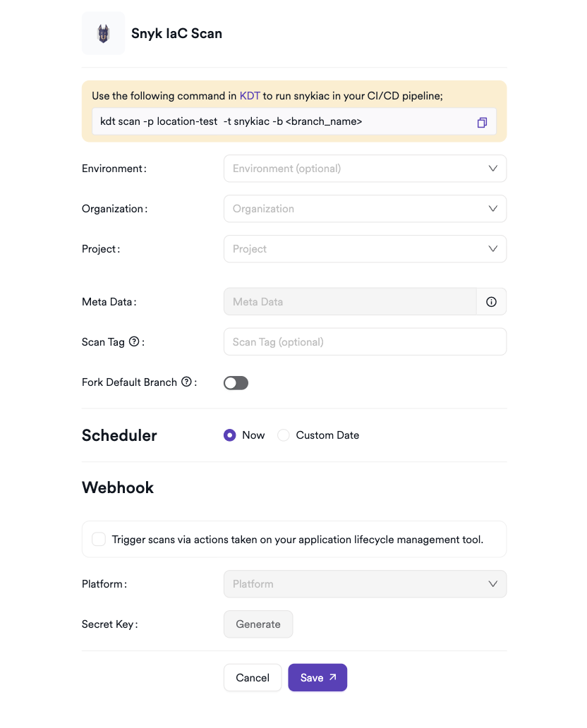Click the kdt scan command text
This screenshot has height=728, width=587.
pos(231,121)
